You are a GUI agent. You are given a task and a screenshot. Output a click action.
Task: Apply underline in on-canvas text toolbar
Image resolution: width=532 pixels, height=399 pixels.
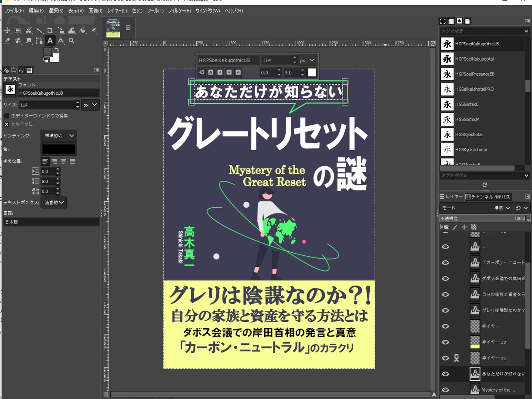coord(229,72)
